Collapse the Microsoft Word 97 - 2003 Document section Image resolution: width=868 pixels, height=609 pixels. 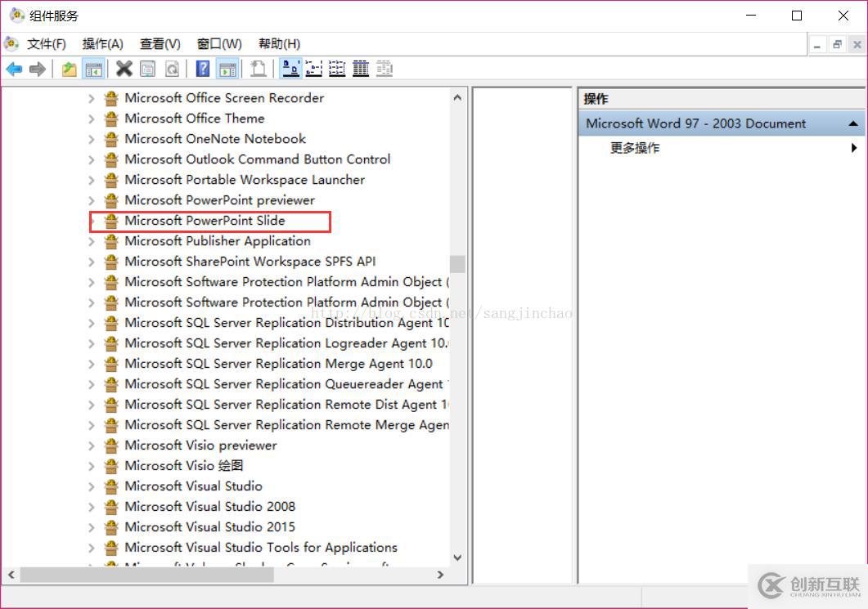(x=853, y=124)
